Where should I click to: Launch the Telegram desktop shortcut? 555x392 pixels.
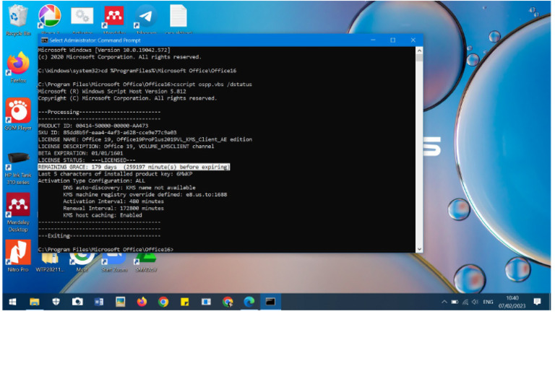coord(145,17)
